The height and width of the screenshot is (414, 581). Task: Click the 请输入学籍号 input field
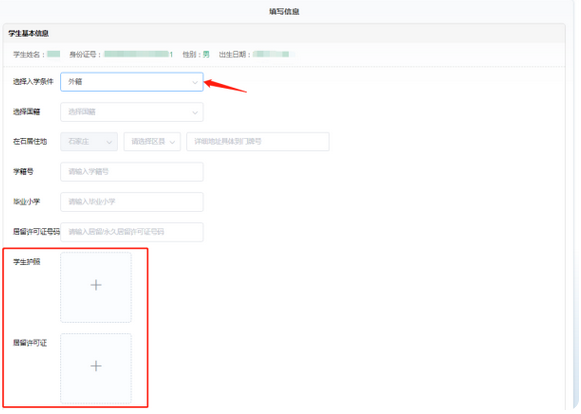[132, 172]
